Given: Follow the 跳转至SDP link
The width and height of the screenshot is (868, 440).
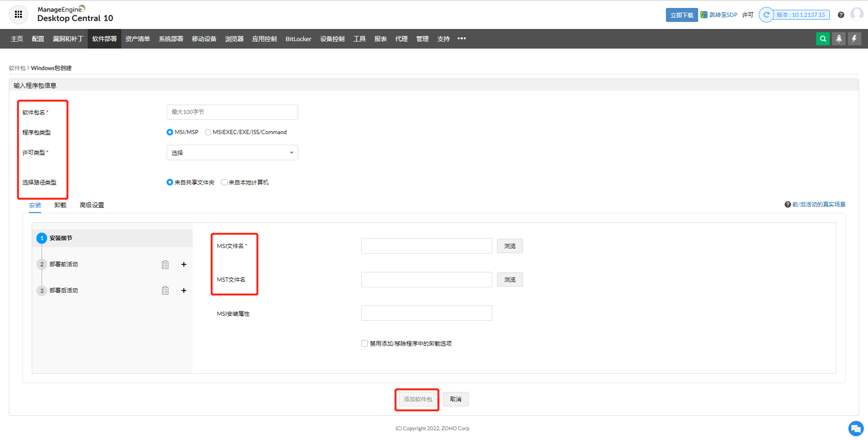Looking at the screenshot, I should click(723, 15).
